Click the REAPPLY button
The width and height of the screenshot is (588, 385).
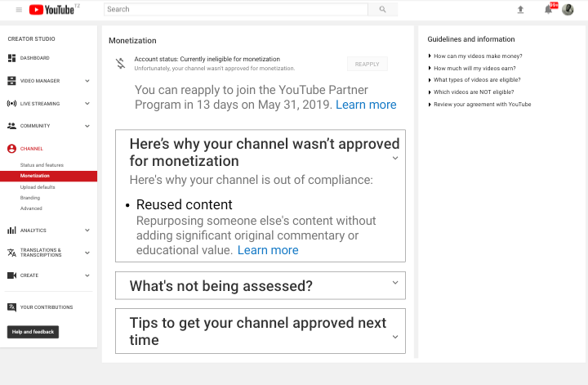pos(367,64)
